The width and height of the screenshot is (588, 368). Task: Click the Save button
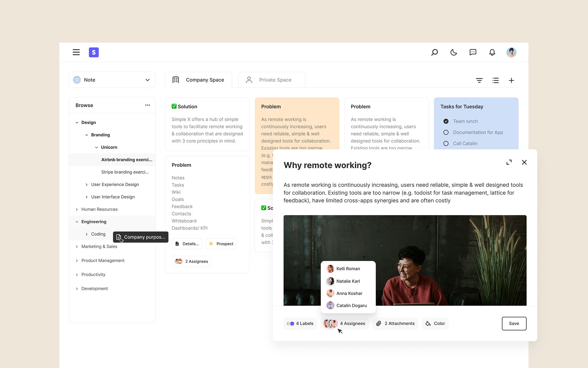514,323
